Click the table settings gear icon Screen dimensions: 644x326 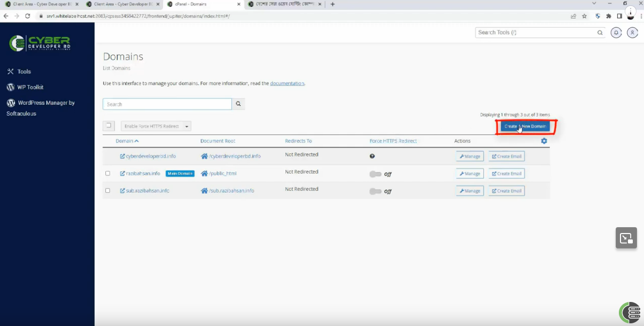tap(544, 141)
